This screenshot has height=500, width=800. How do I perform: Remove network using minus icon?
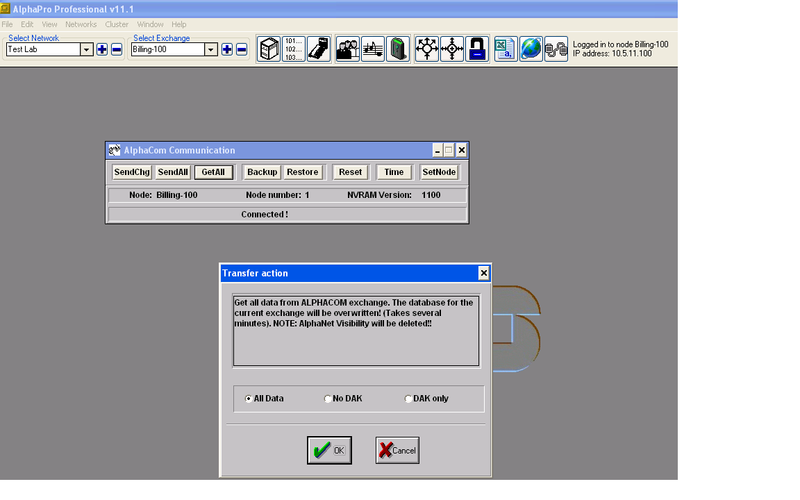pyautogui.click(x=117, y=49)
